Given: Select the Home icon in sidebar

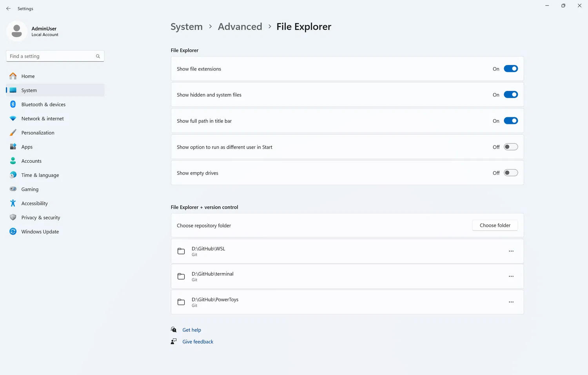Looking at the screenshot, I should (13, 76).
